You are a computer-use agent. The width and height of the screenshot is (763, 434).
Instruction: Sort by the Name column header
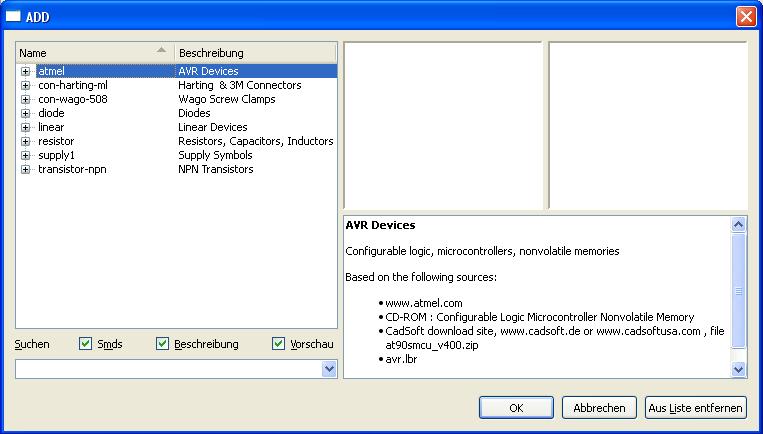pos(95,53)
